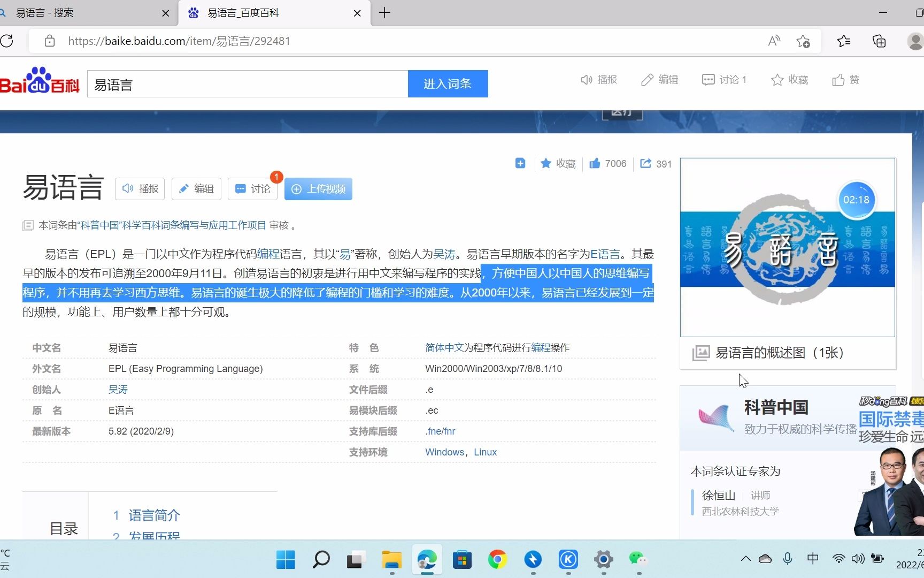Click the 编辑 pencil button beside the title

coord(196,189)
